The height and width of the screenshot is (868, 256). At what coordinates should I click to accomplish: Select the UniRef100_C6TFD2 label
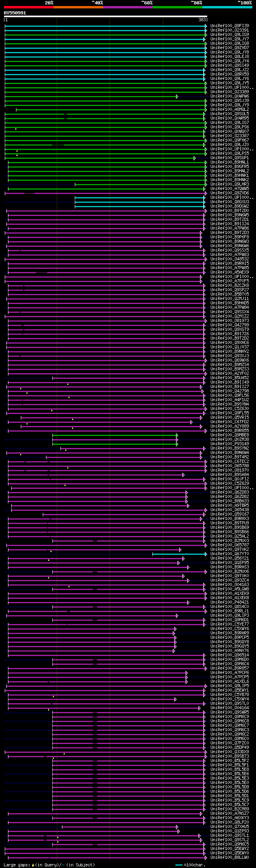coord(230,422)
